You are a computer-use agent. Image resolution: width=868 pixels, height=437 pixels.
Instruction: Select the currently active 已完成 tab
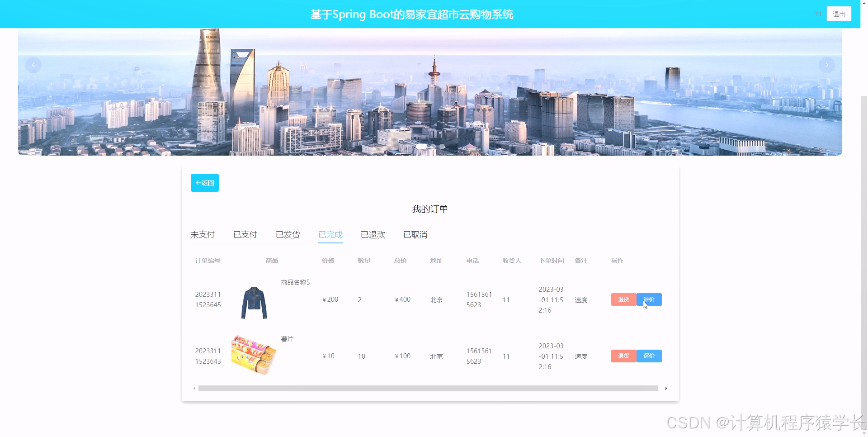tap(330, 234)
